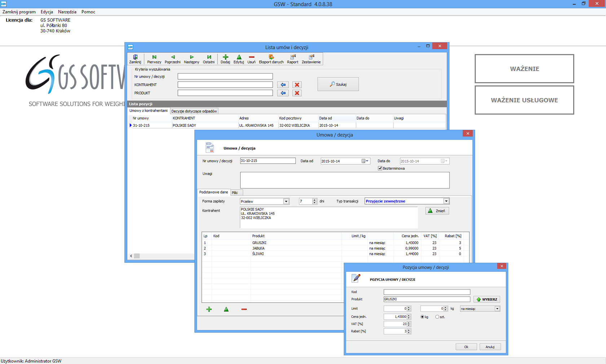The height and width of the screenshot is (364, 606).
Task: Click the Usuń red minus toolbar icon
Action: coord(251,59)
